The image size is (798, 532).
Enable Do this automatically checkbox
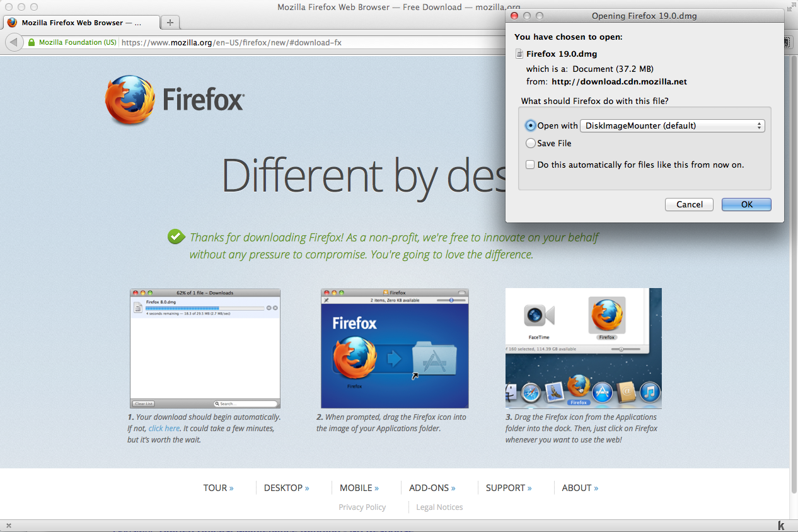tap(531, 165)
